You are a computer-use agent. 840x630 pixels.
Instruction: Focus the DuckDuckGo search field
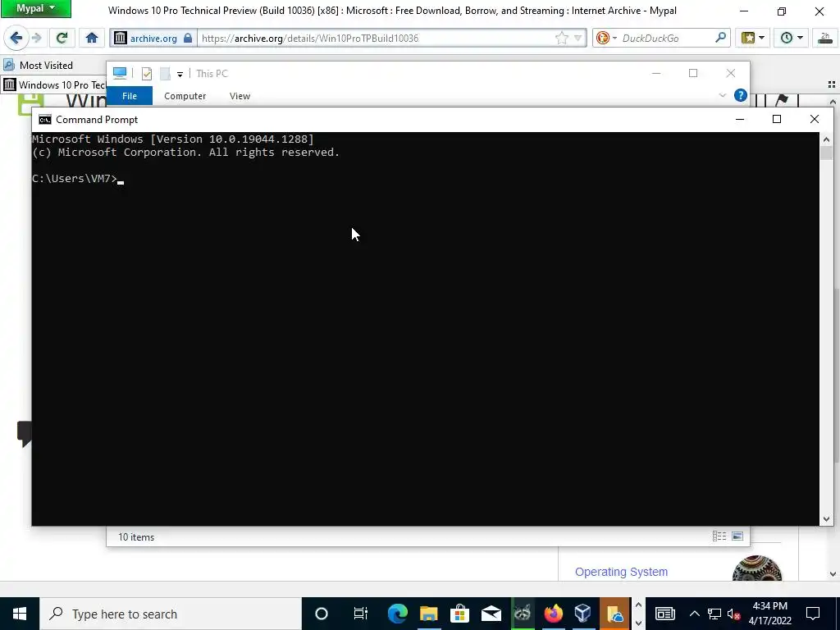tap(666, 38)
